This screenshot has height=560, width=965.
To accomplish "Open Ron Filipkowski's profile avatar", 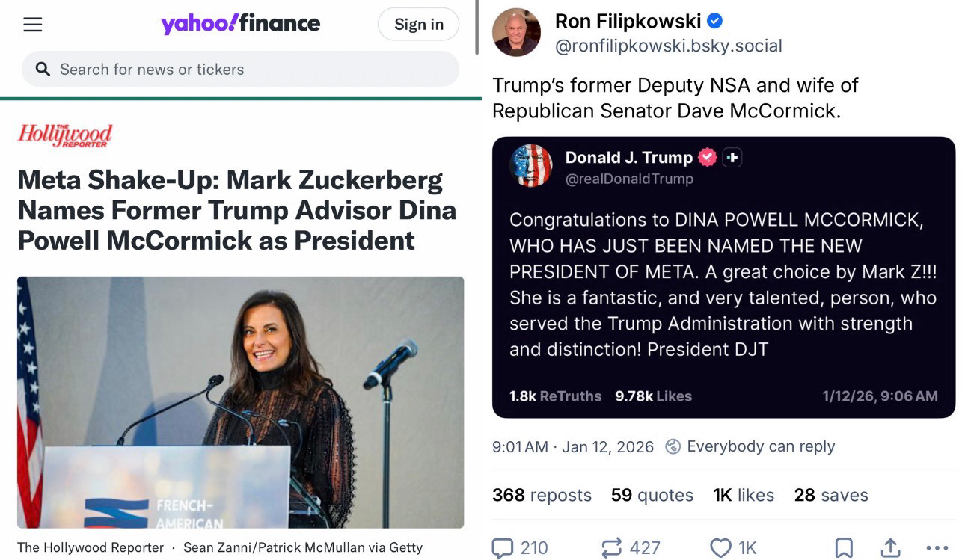I will (516, 33).
